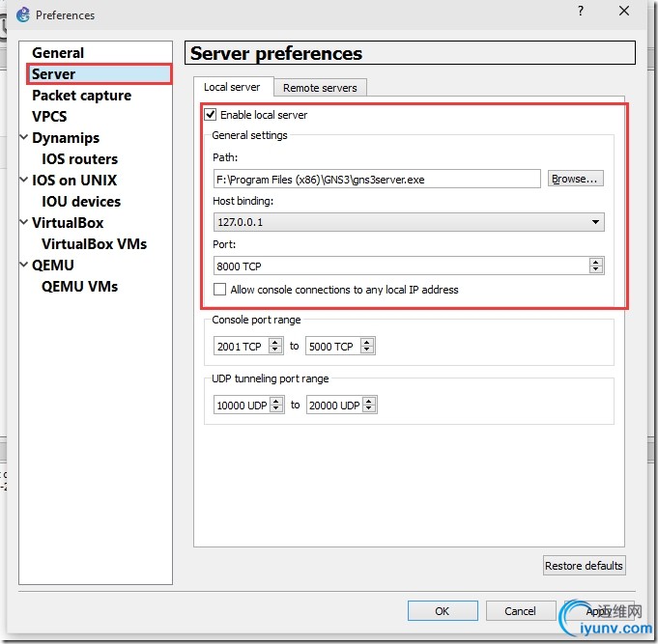Select the Dynamips category
The width and height of the screenshot is (658, 644).
click(x=66, y=138)
